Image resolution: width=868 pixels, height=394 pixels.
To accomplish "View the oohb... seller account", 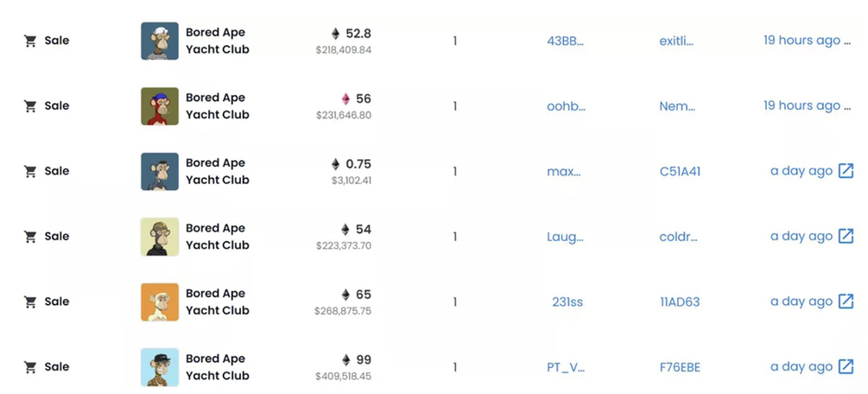I will pos(566,106).
